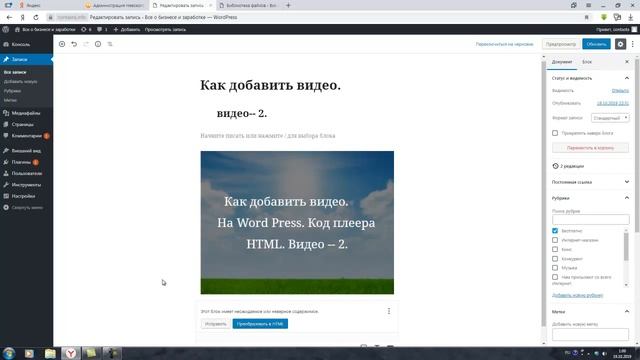The width and height of the screenshot is (640, 360).
Task: Click the Предпросмотр button
Action: (561, 44)
